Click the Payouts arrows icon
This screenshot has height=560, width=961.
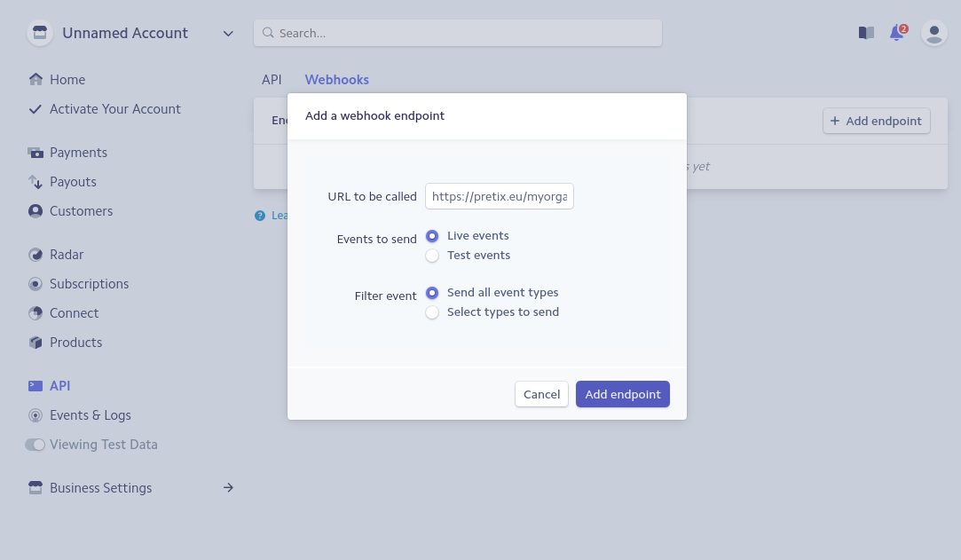[35, 182]
